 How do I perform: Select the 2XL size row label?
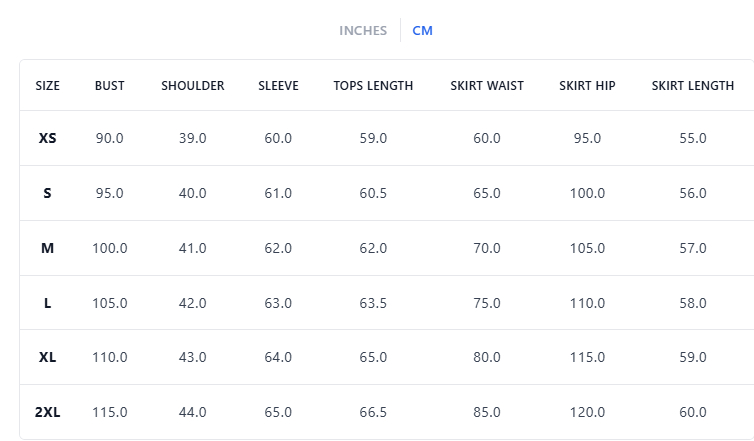(48, 412)
